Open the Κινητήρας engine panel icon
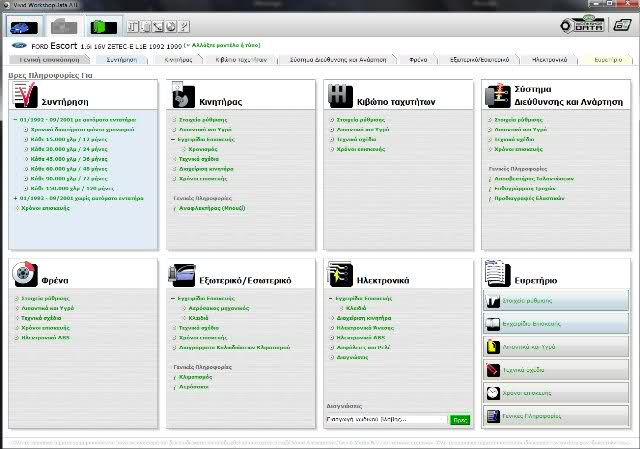The height and width of the screenshot is (449, 640). click(181, 96)
